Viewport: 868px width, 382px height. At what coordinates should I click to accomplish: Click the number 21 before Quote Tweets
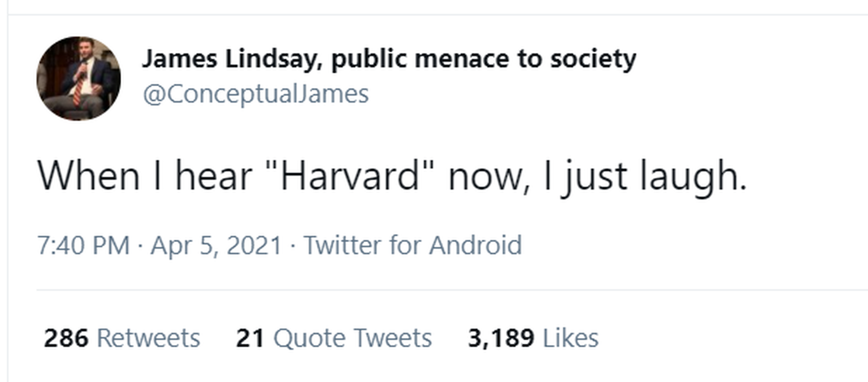coord(250,338)
